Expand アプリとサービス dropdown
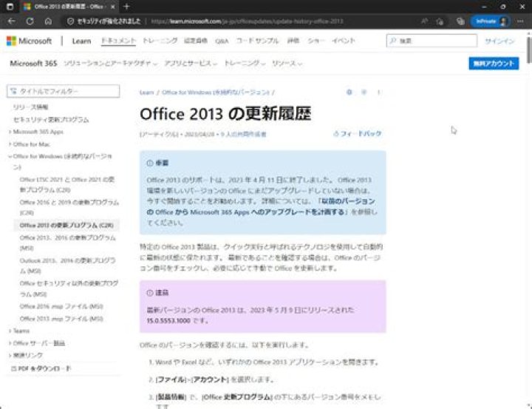The height and width of the screenshot is (409, 532). [x=191, y=64]
